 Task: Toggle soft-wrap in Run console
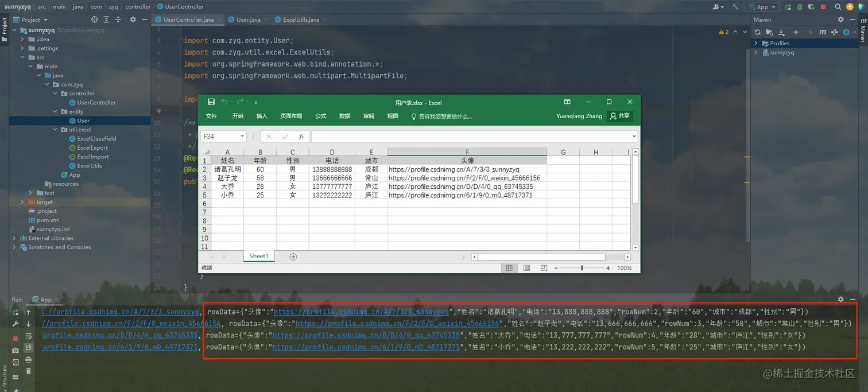(28, 336)
